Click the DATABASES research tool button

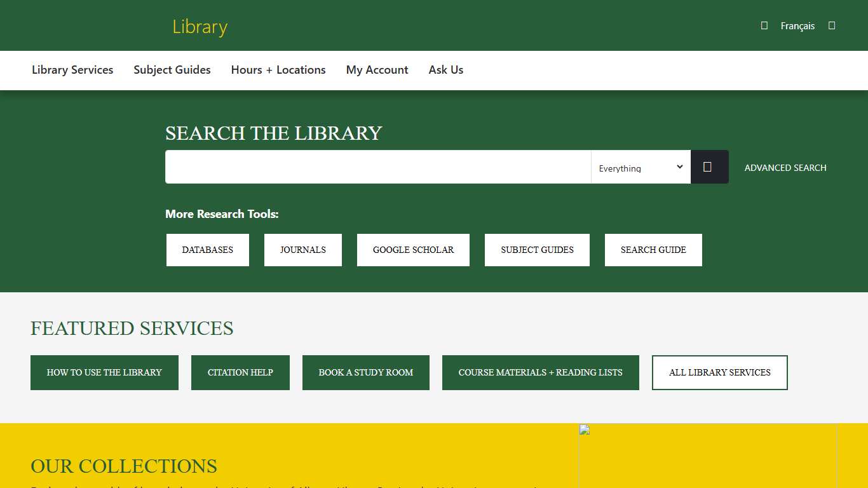click(x=207, y=250)
